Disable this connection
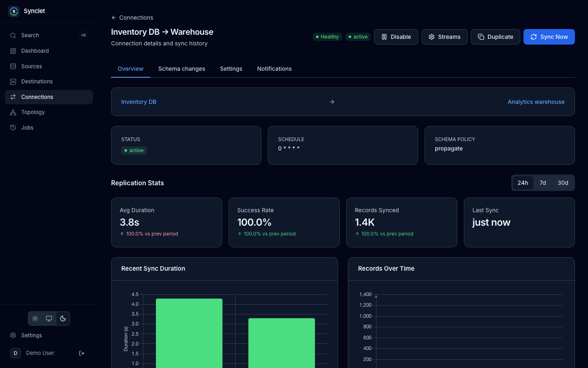This screenshot has width=588, height=368. 396,37
